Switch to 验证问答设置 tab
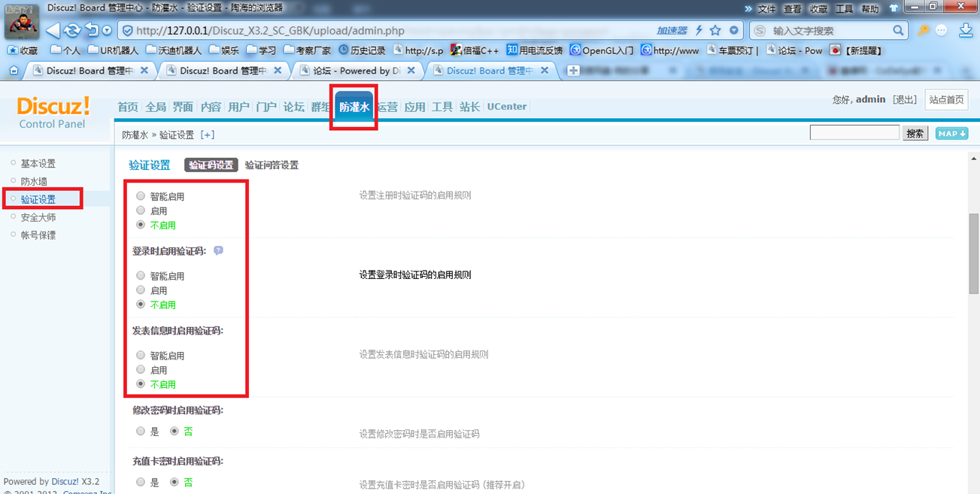This screenshot has width=980, height=494. pyautogui.click(x=272, y=165)
